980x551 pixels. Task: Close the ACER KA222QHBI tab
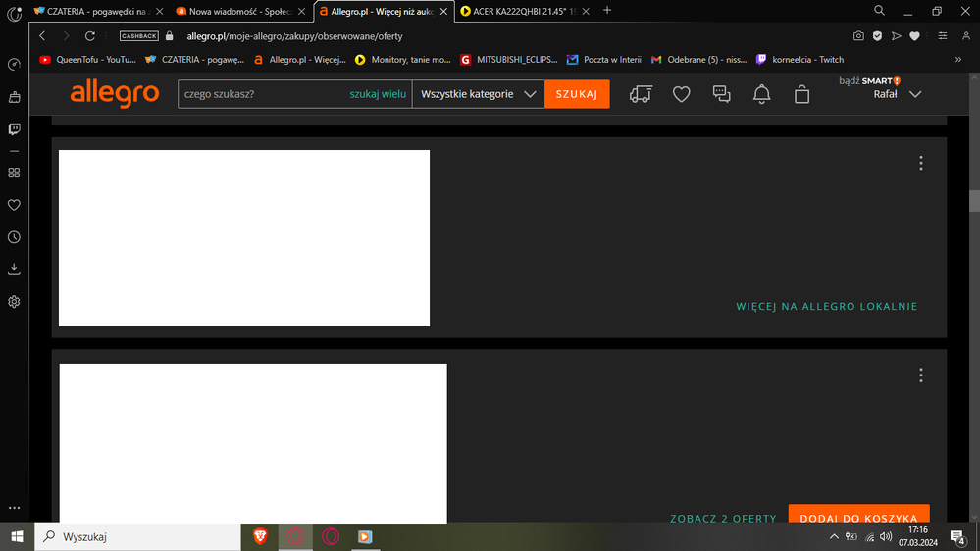click(x=586, y=11)
